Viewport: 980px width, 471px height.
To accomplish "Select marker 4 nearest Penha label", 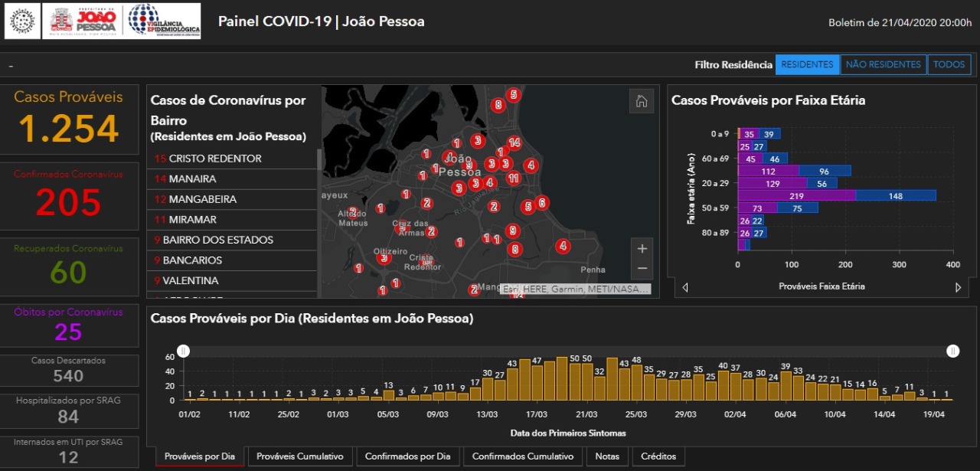I will click(x=563, y=247).
